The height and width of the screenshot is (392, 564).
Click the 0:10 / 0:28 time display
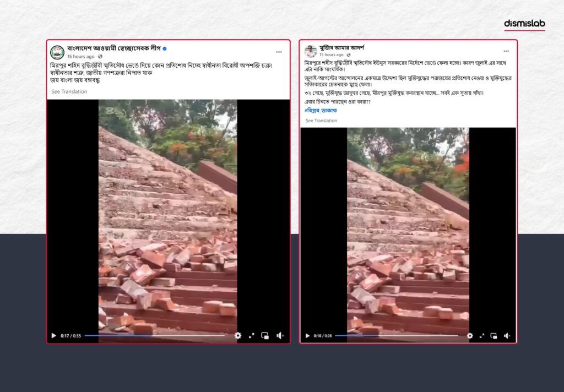[323, 335]
